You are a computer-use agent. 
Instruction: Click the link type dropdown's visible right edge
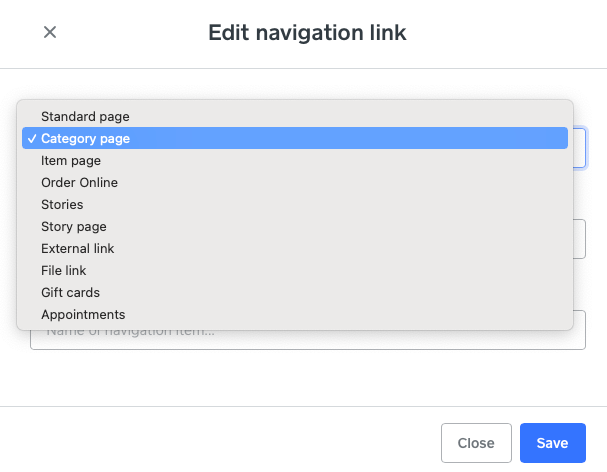click(581, 148)
